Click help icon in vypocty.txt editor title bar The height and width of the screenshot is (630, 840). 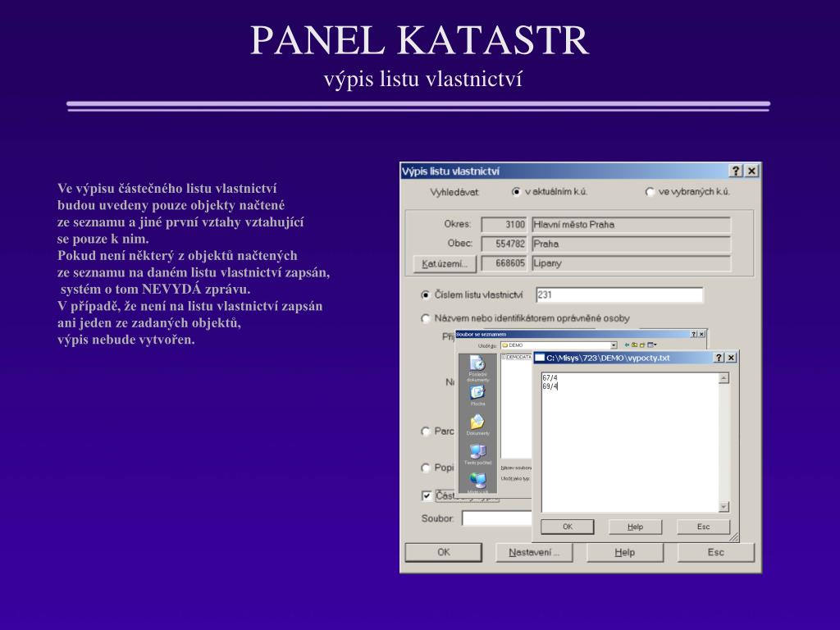[719, 358]
